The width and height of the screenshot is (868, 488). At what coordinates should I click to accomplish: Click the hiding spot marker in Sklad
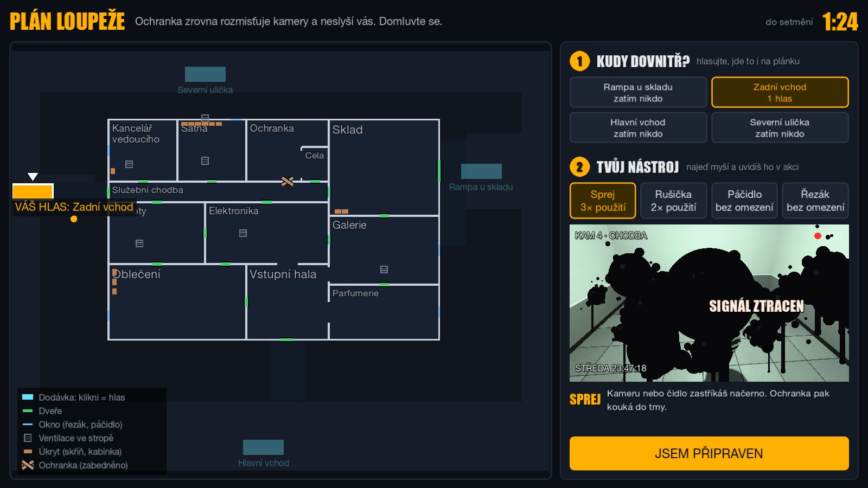[x=341, y=211]
